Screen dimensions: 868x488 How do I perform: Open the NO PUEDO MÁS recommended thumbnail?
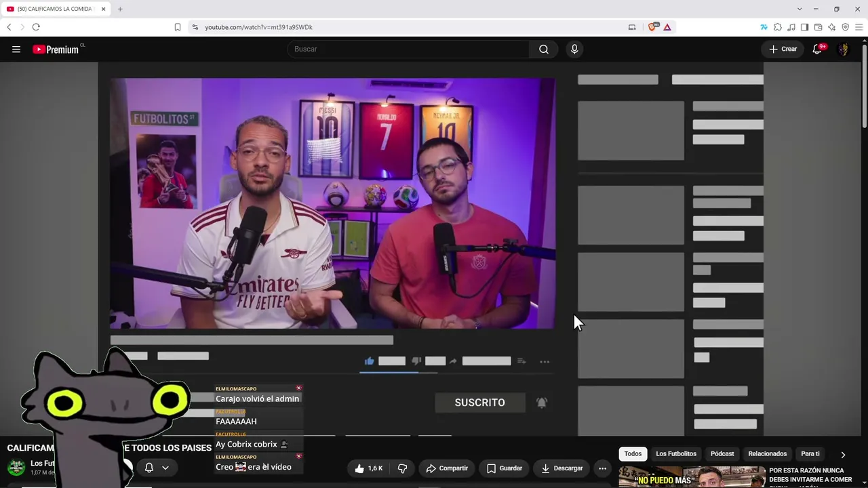691,477
